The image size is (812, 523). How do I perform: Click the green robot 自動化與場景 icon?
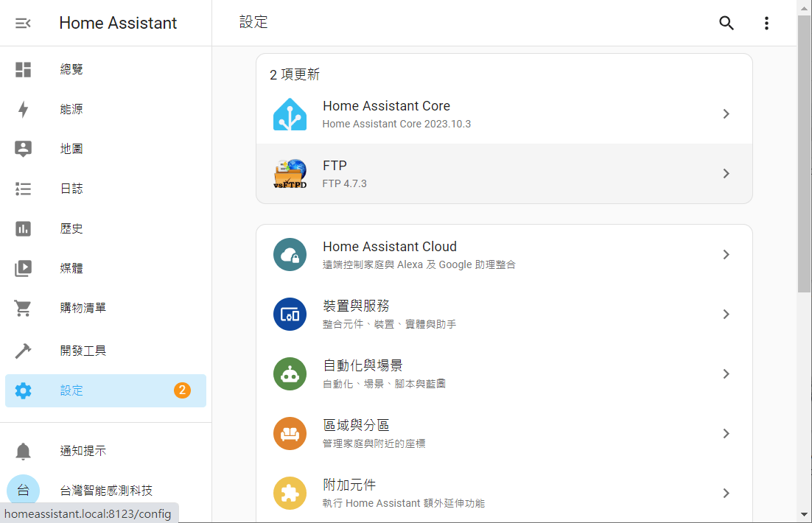[290, 374]
